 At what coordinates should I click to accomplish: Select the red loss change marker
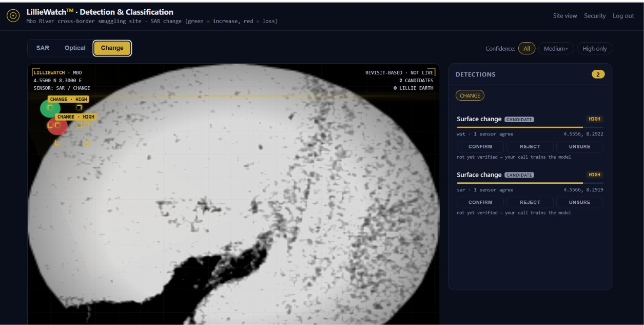click(x=57, y=125)
